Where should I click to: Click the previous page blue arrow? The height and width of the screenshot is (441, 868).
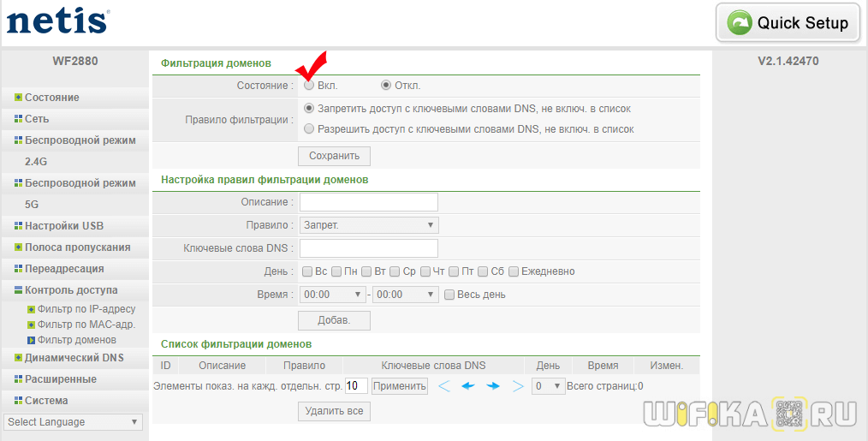click(468, 386)
